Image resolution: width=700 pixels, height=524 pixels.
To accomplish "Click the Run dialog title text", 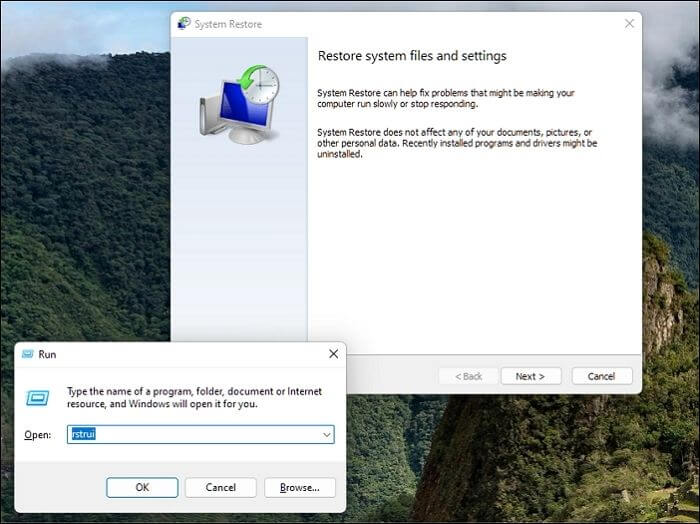I will [48, 354].
